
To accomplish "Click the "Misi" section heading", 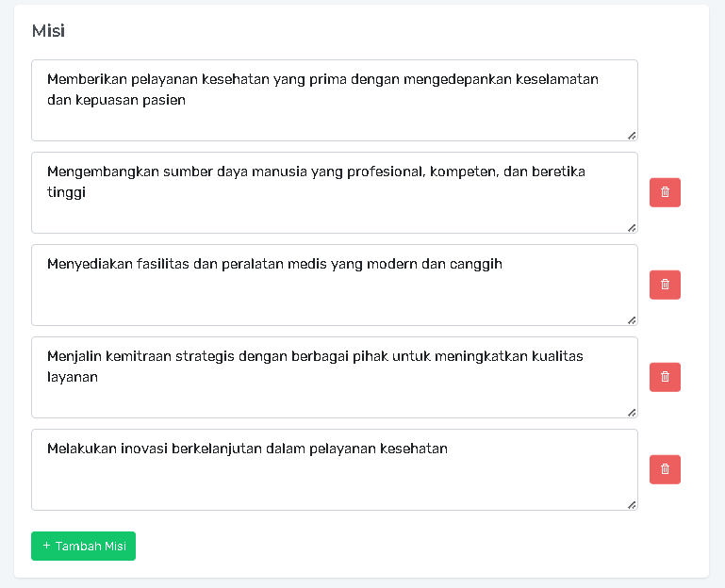I will coord(48,31).
